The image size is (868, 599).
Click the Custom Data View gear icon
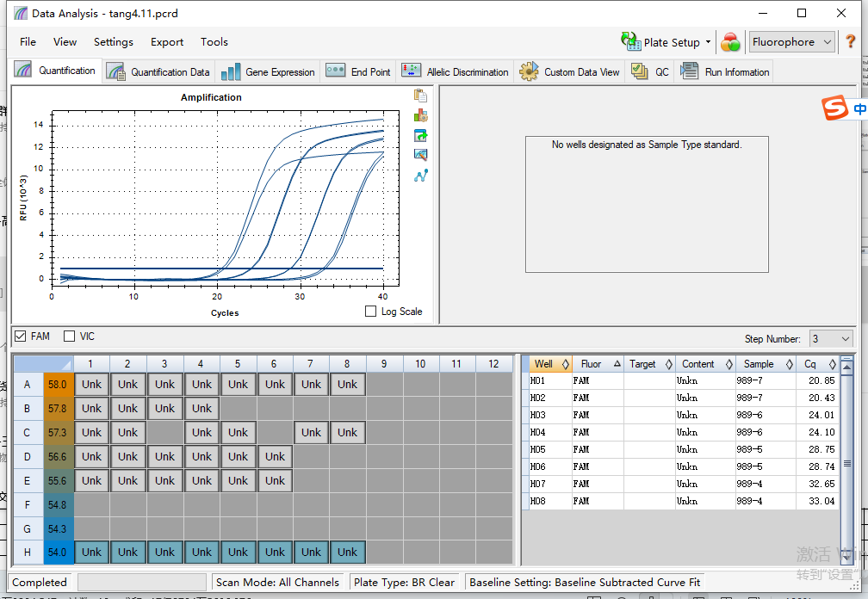pyautogui.click(x=529, y=71)
